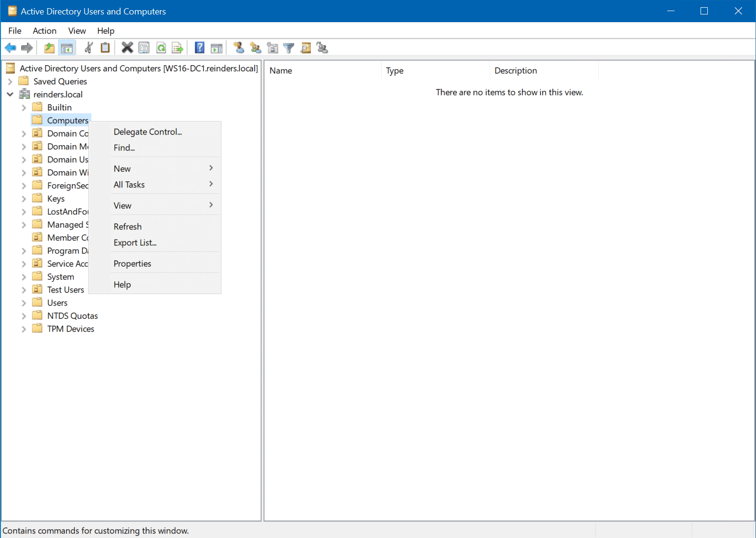Screen dimensions: 756x538
Task: Open the View menu in menu bar
Action: click(x=77, y=31)
